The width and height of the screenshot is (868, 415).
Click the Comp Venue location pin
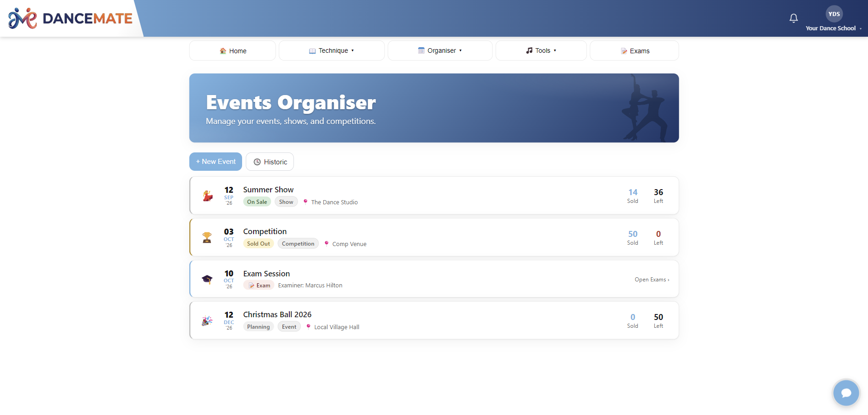click(x=326, y=243)
